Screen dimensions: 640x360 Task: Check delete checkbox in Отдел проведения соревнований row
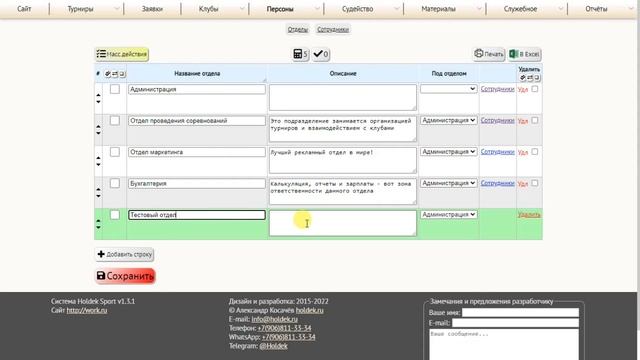point(535,120)
